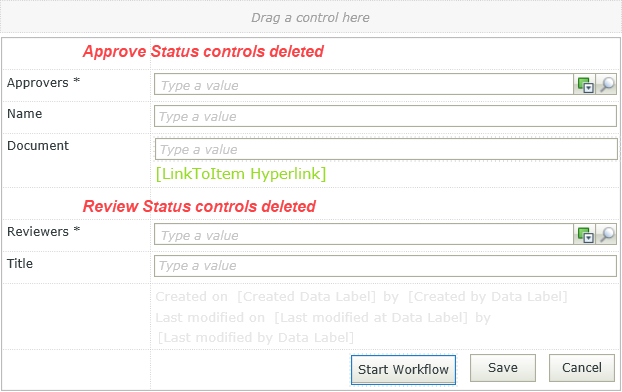Viewport: 622px width, 392px height.
Task: Open the Reviewers picker dropdown icon
Action: pos(585,234)
